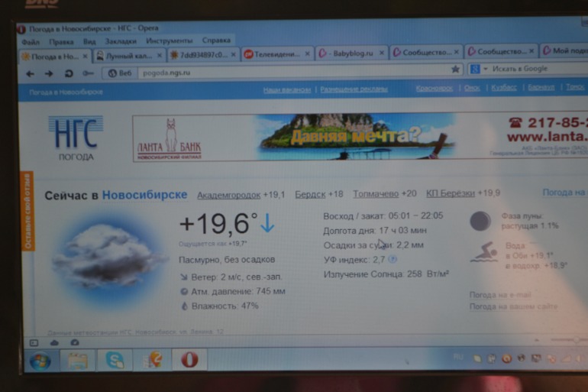This screenshot has width=588, height=392.
Task: Click the forward navigation arrow
Action: [49, 73]
